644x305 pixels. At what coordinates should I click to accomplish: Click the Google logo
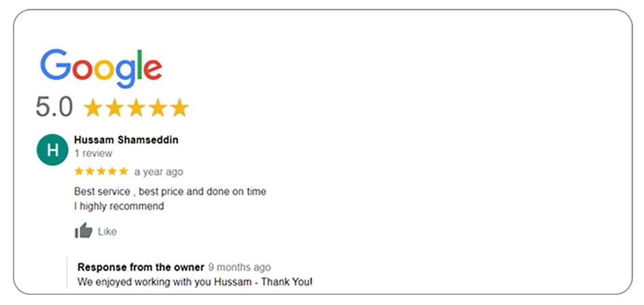101,69
